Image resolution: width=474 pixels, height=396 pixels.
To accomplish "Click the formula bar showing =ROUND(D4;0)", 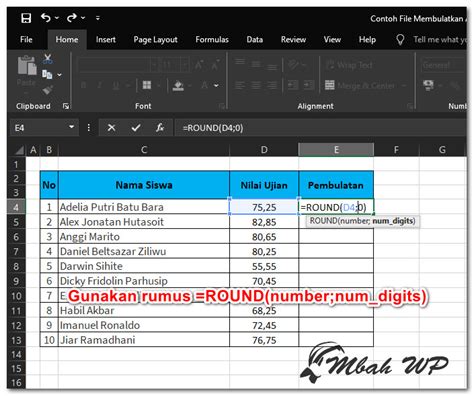I will [x=320, y=128].
